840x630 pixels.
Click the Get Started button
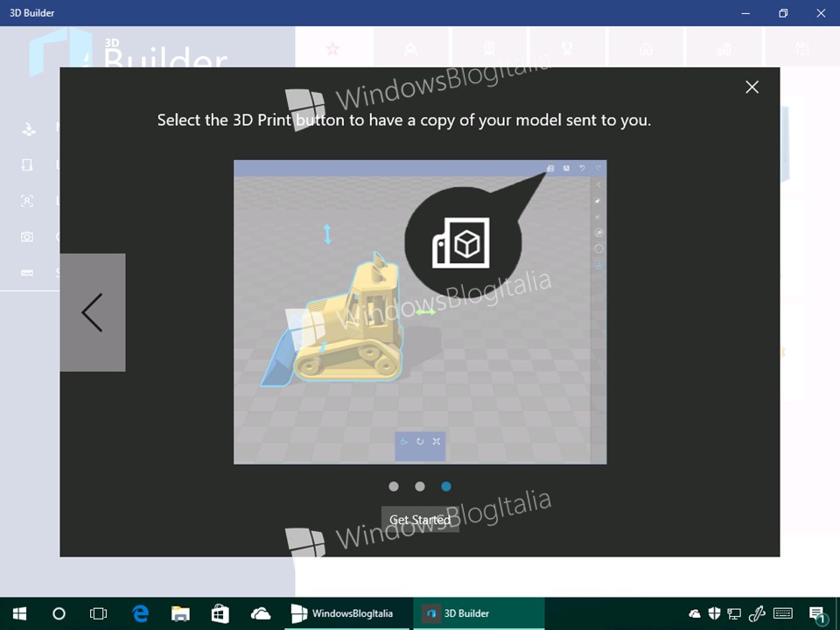click(420, 520)
